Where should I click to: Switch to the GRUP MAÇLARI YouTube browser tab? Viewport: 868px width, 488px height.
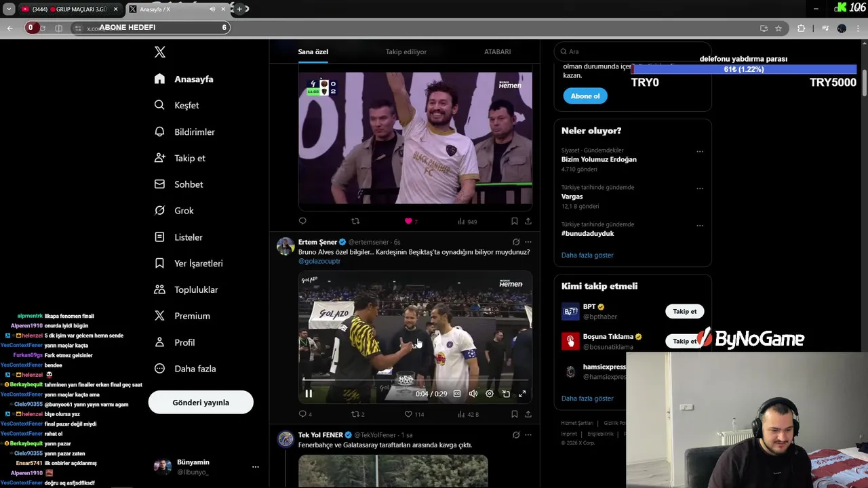point(69,9)
